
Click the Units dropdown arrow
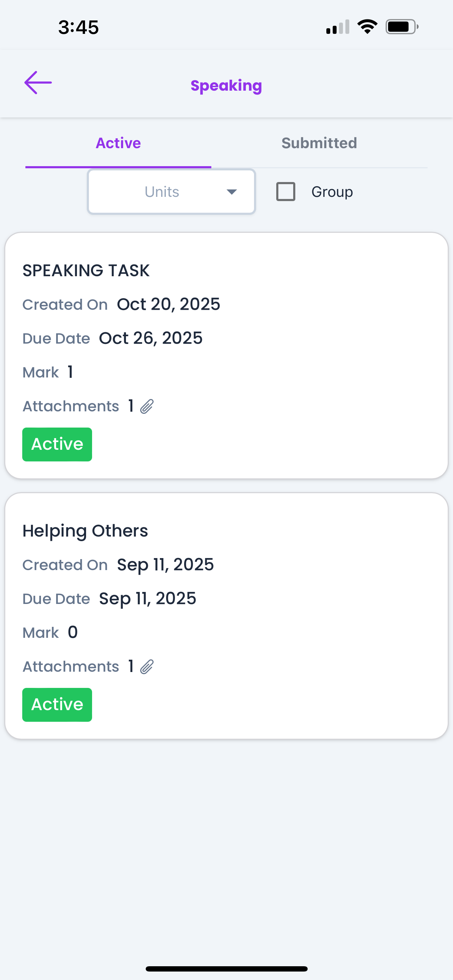pyautogui.click(x=232, y=192)
